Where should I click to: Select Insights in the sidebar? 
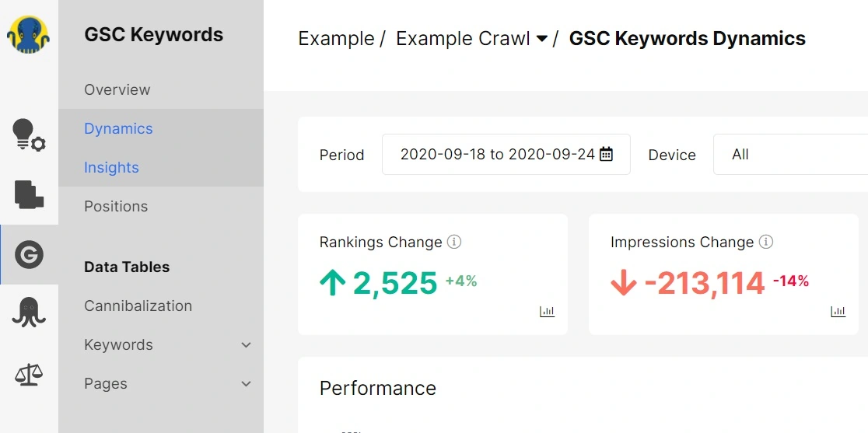[x=111, y=167]
